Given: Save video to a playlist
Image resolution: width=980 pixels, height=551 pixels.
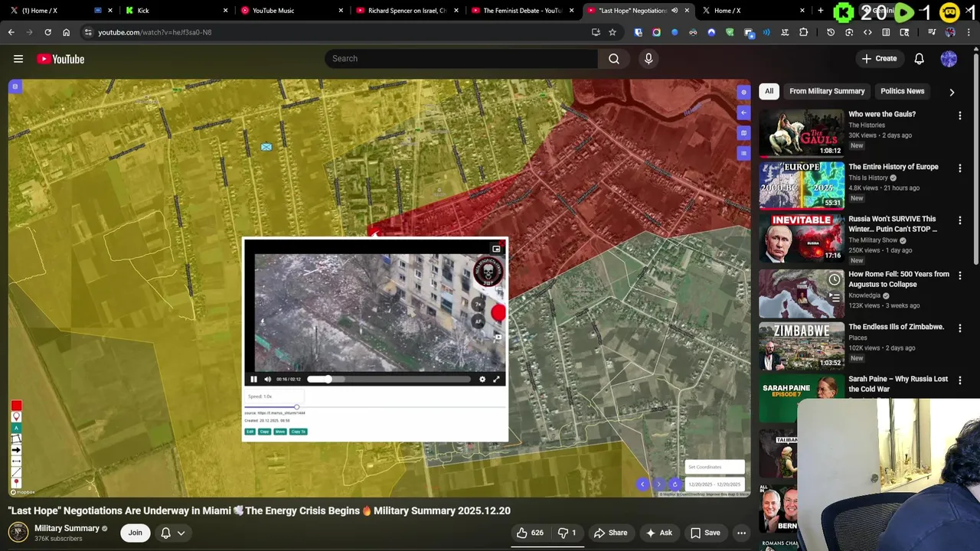Looking at the screenshot, I should (705, 533).
